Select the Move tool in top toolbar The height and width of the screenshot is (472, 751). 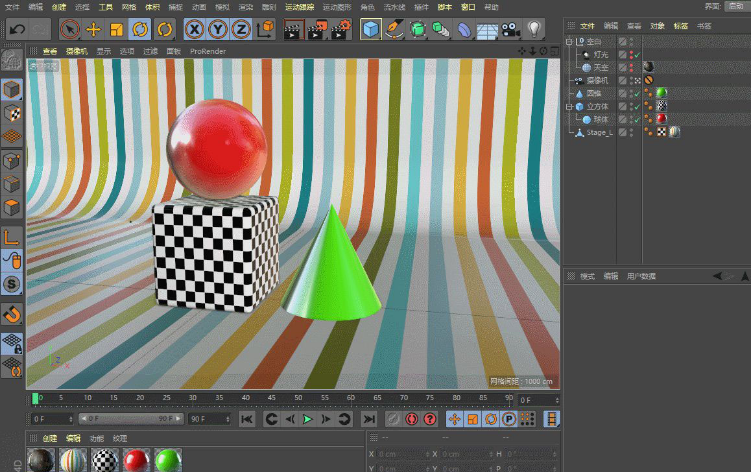(x=93, y=29)
